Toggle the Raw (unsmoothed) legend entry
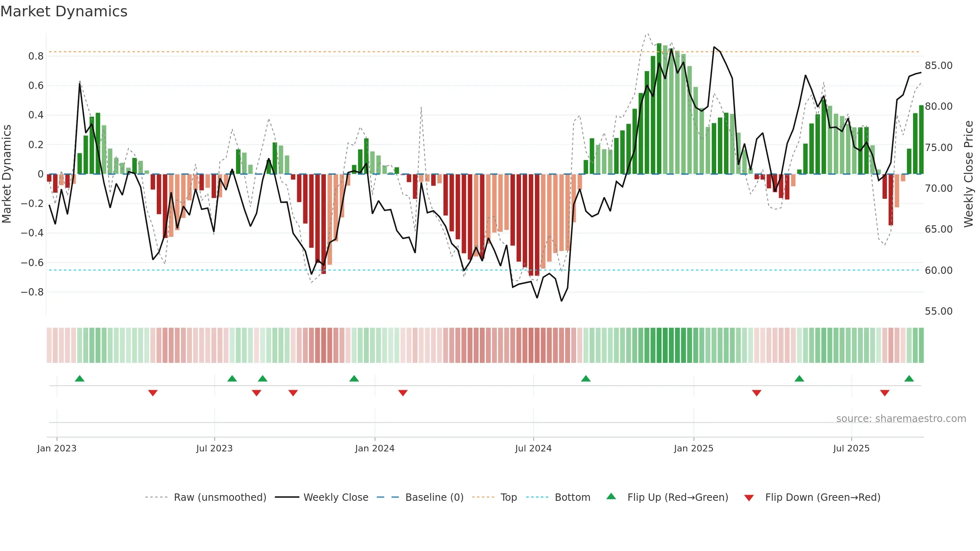 click(206, 497)
